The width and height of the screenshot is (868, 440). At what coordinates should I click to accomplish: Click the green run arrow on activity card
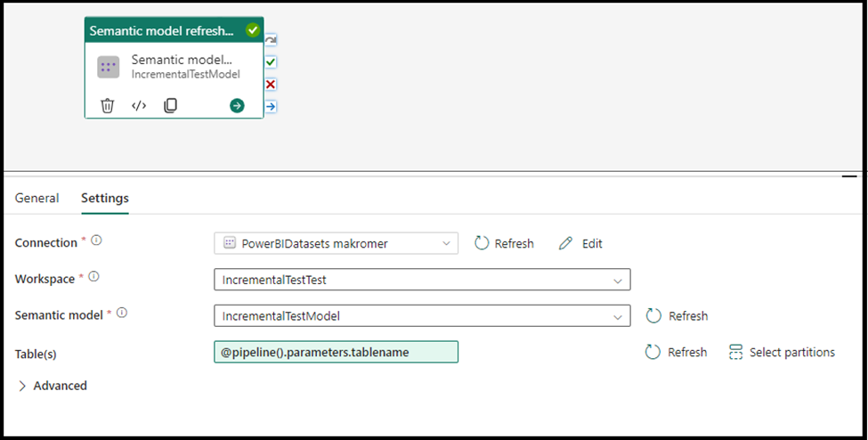[237, 105]
